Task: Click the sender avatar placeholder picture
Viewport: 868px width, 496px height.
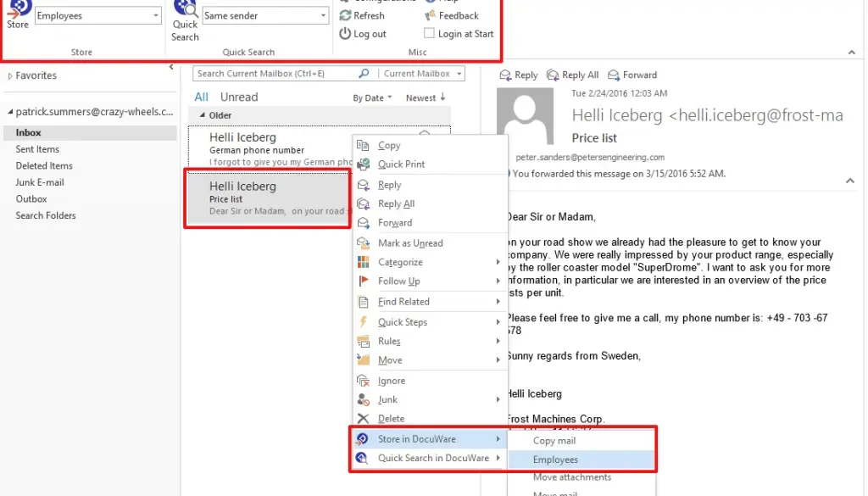Action: click(525, 115)
